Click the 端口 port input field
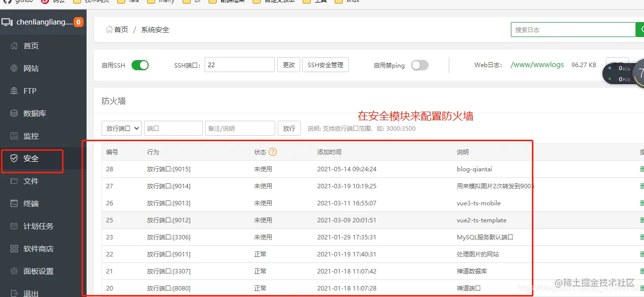This screenshot has width=644, height=297. point(173,128)
